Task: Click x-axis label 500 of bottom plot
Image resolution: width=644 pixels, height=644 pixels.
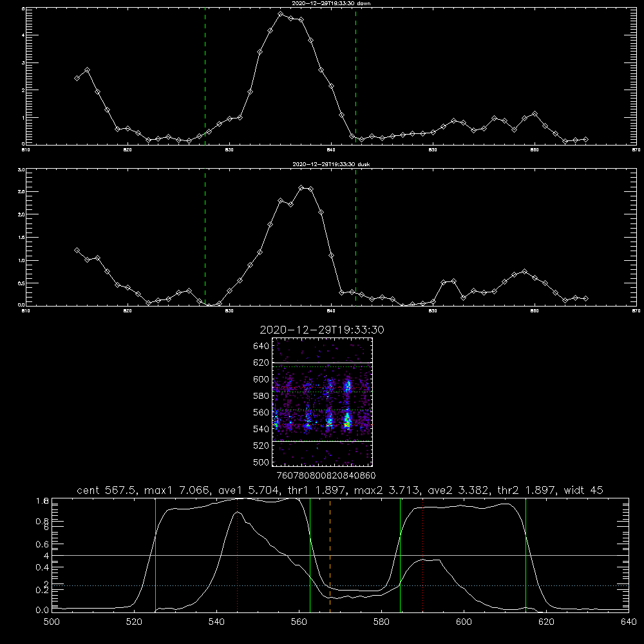Action: pos(52,622)
